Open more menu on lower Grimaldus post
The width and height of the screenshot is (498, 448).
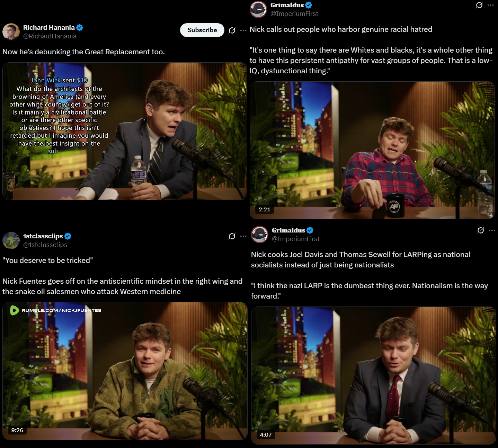point(492,230)
